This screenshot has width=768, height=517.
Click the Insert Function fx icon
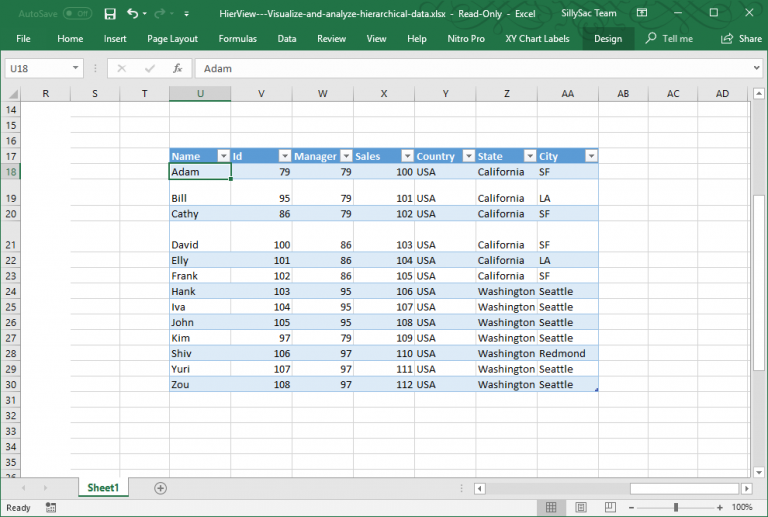[x=177, y=68]
